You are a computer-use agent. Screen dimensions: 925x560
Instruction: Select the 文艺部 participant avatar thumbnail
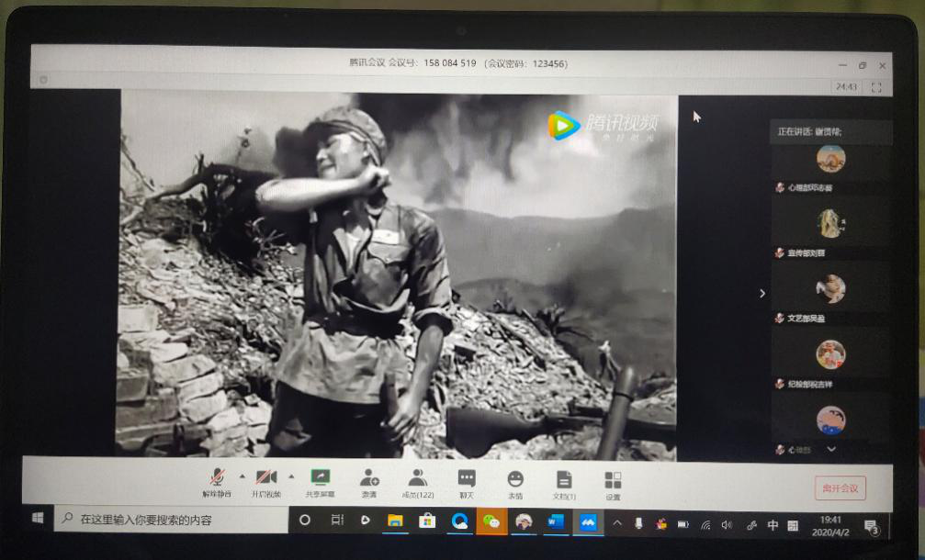click(830, 289)
